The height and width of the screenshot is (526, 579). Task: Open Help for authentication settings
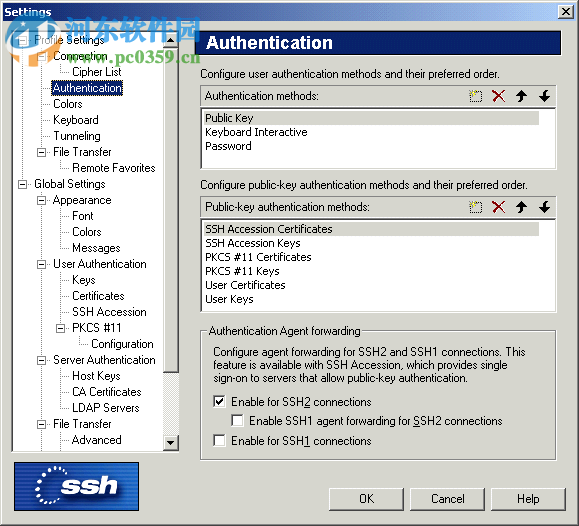point(528,499)
